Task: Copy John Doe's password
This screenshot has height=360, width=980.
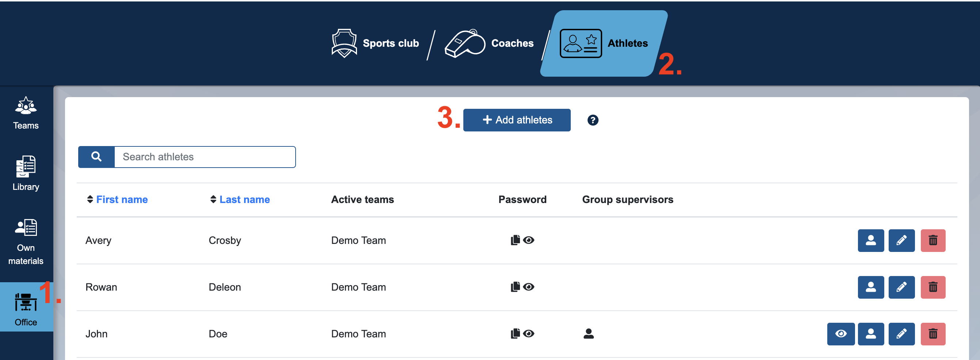Action: tap(515, 334)
